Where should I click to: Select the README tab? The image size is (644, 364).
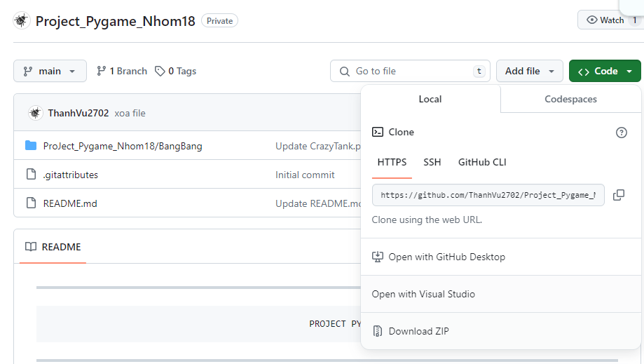click(53, 247)
